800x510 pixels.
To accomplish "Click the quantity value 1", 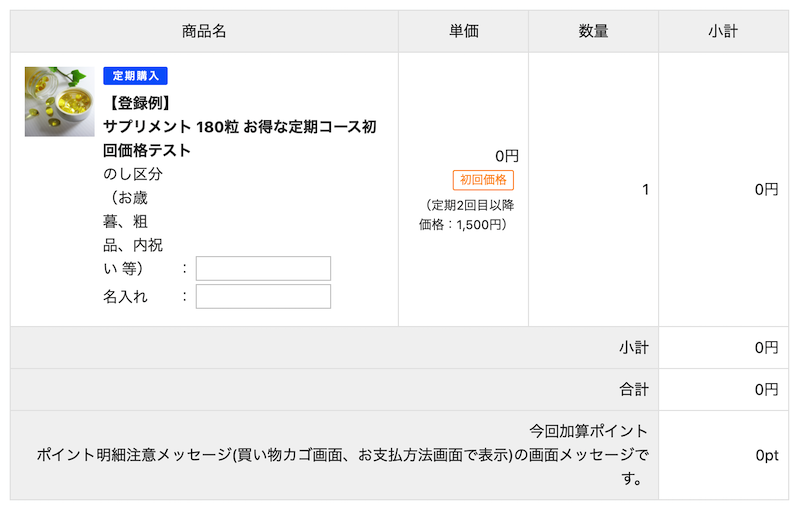I will [645, 189].
